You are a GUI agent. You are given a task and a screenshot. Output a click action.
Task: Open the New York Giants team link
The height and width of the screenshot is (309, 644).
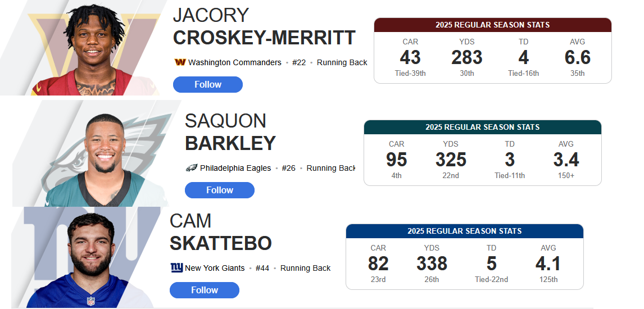(215, 268)
